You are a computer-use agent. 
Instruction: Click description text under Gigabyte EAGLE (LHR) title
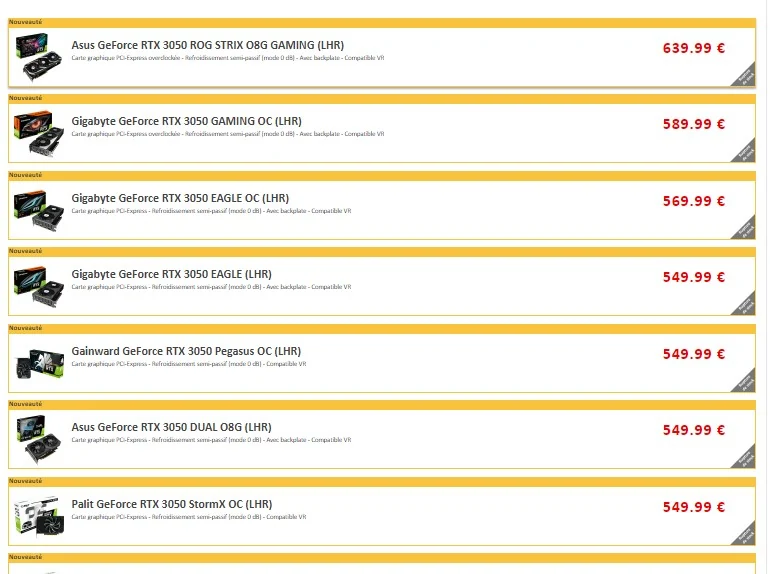212,287
